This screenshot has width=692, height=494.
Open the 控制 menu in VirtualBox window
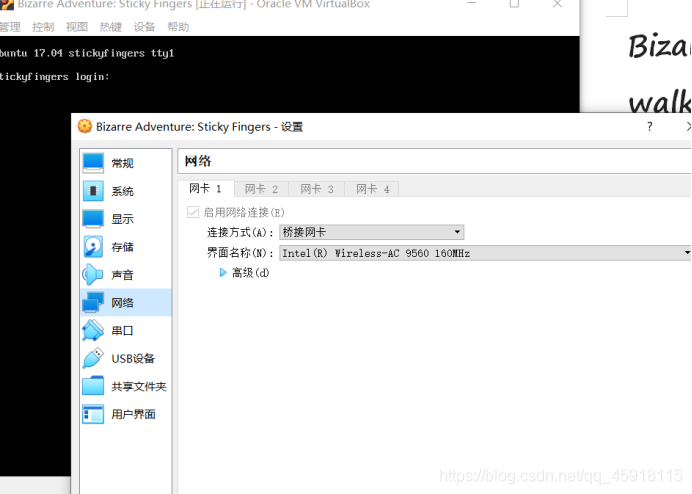click(x=43, y=27)
